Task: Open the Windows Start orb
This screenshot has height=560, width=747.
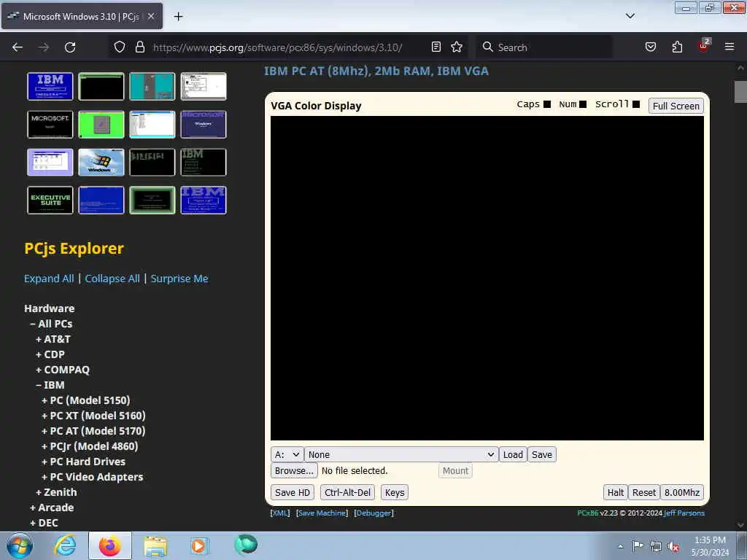Action: coord(20,545)
